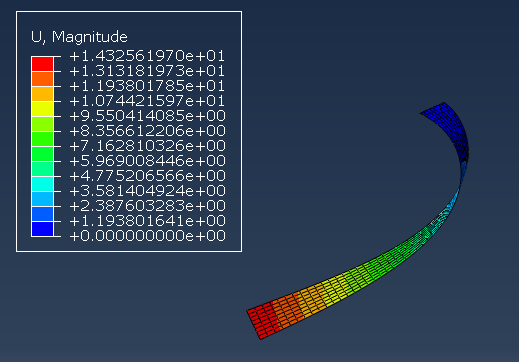Select the light orange legend band

[42, 94]
